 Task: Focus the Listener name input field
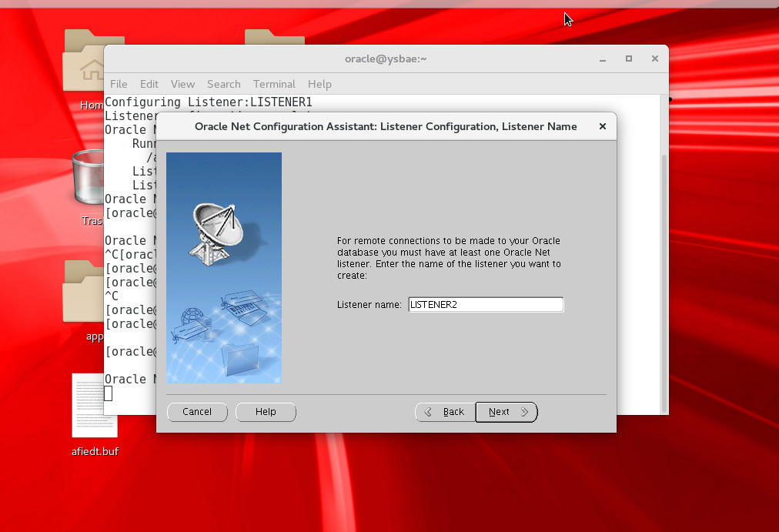click(x=486, y=305)
